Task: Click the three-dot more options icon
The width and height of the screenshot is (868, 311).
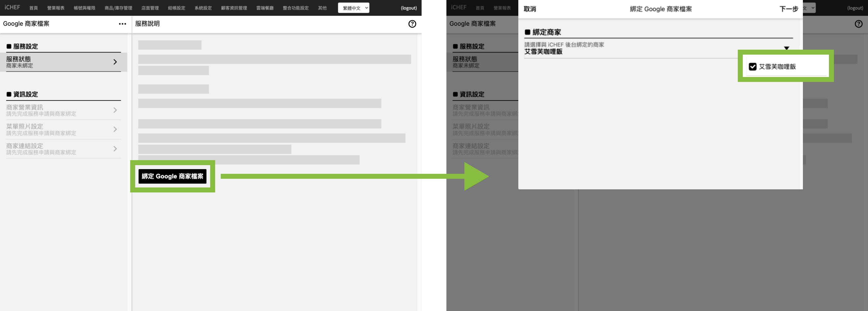Action: pos(122,24)
